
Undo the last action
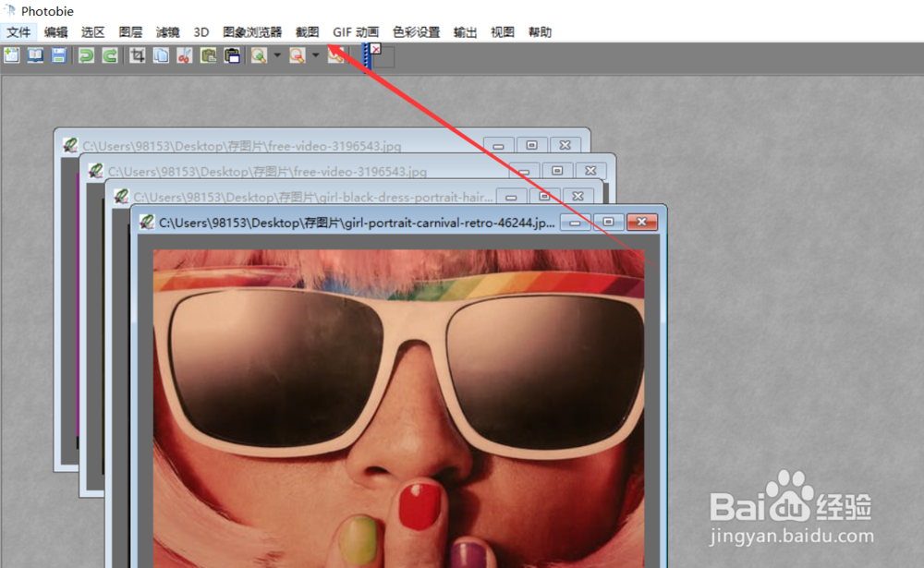point(87,55)
